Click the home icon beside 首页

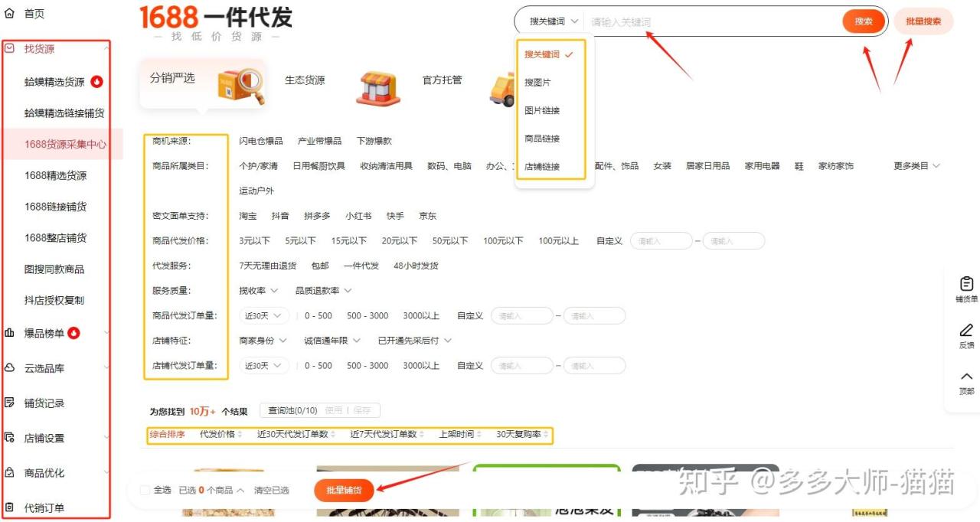(x=9, y=13)
